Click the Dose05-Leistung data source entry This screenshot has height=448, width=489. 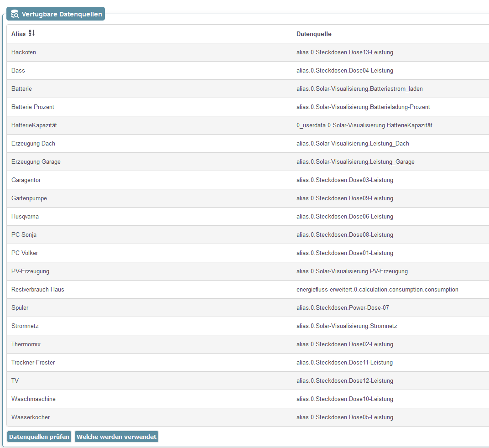pos(344,417)
